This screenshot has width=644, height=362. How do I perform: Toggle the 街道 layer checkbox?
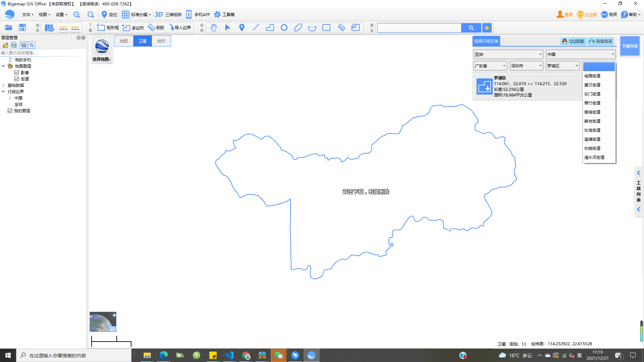click(16, 79)
